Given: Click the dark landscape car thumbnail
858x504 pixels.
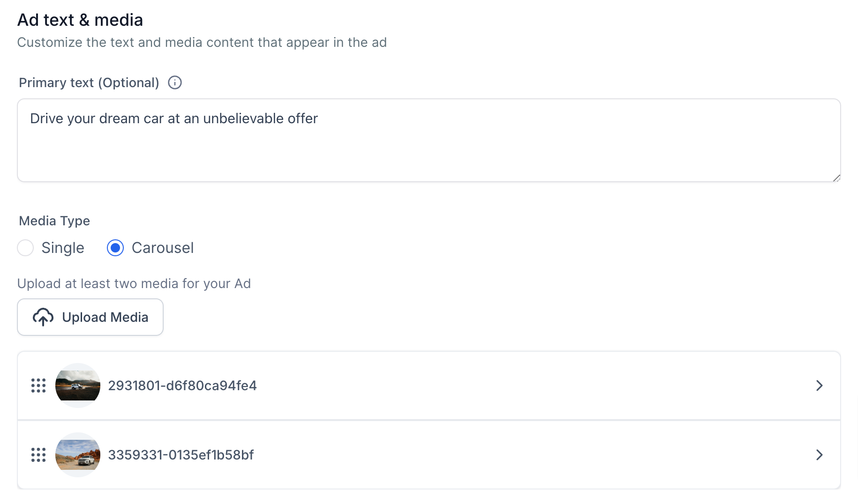Looking at the screenshot, I should pos(78,385).
